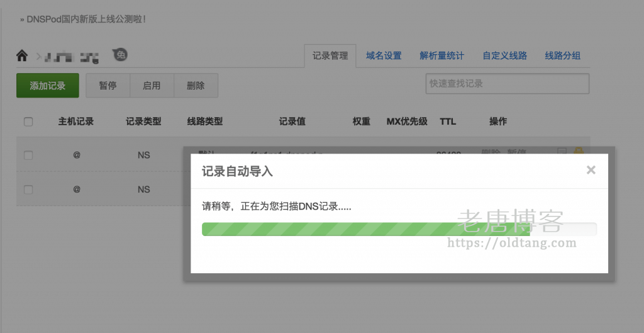Open the 解析量统计 tab
This screenshot has width=644, height=333.
click(441, 55)
